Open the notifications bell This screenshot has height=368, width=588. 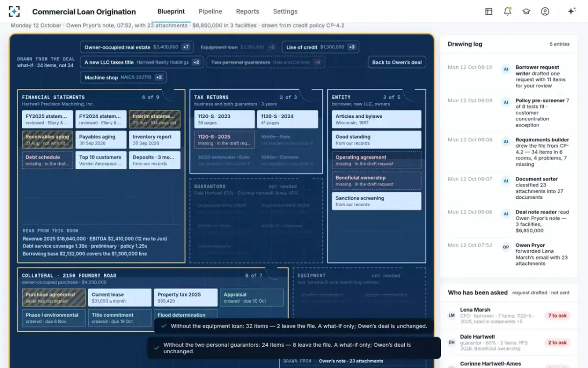[507, 11]
